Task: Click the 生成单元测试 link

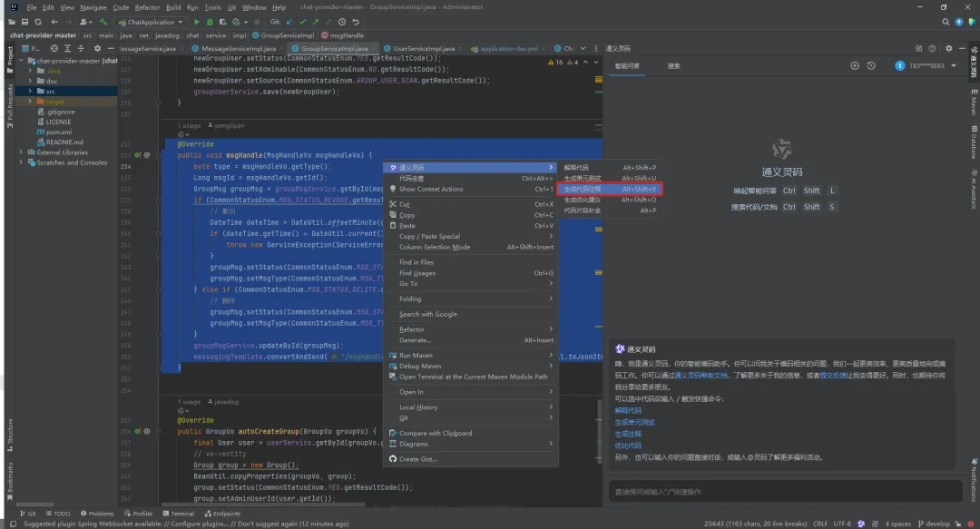Action: [x=634, y=422]
